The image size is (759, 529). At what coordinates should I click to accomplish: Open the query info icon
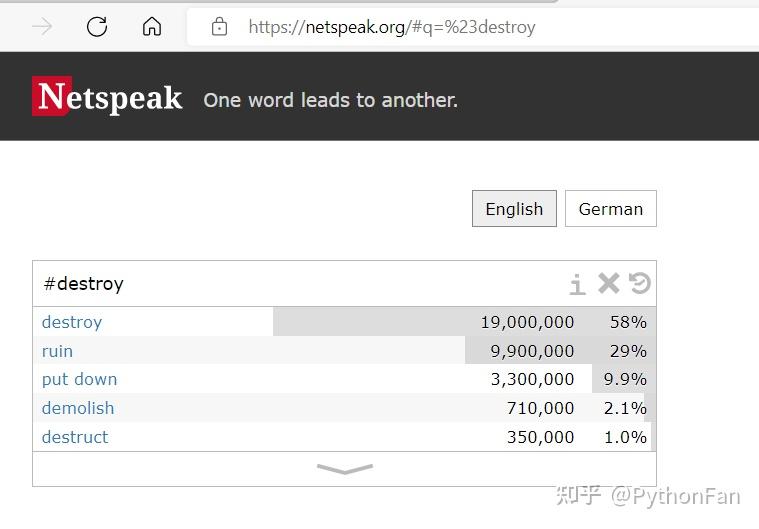[577, 285]
